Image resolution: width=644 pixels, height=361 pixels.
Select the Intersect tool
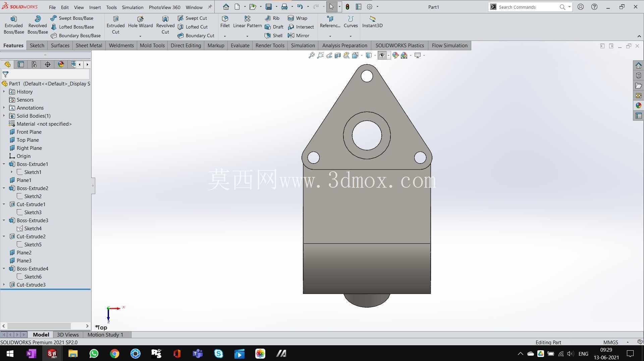tap(301, 27)
